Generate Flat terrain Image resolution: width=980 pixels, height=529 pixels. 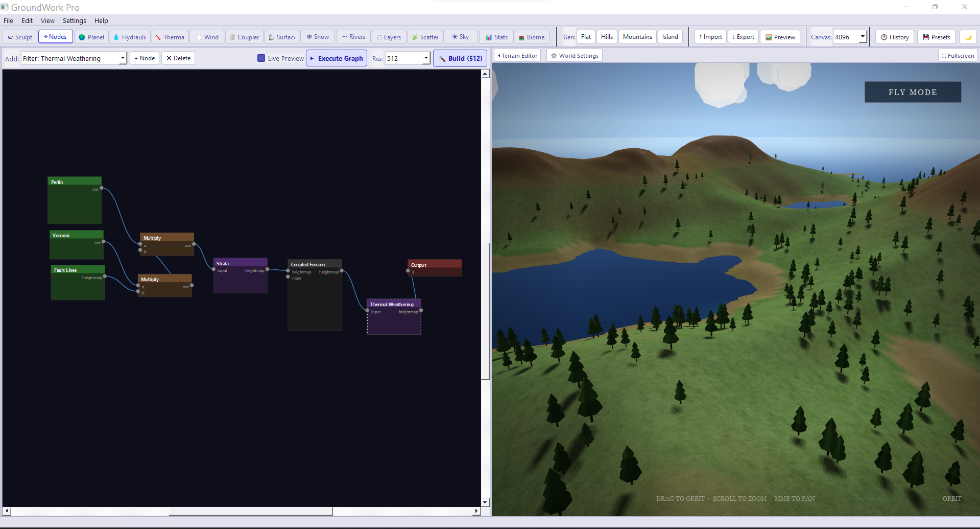pos(586,37)
